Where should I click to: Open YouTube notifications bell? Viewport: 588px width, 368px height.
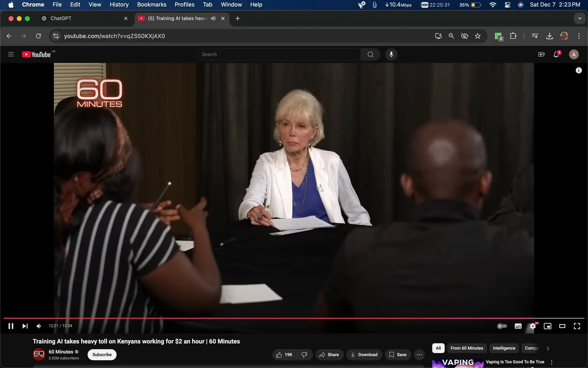pyautogui.click(x=556, y=54)
